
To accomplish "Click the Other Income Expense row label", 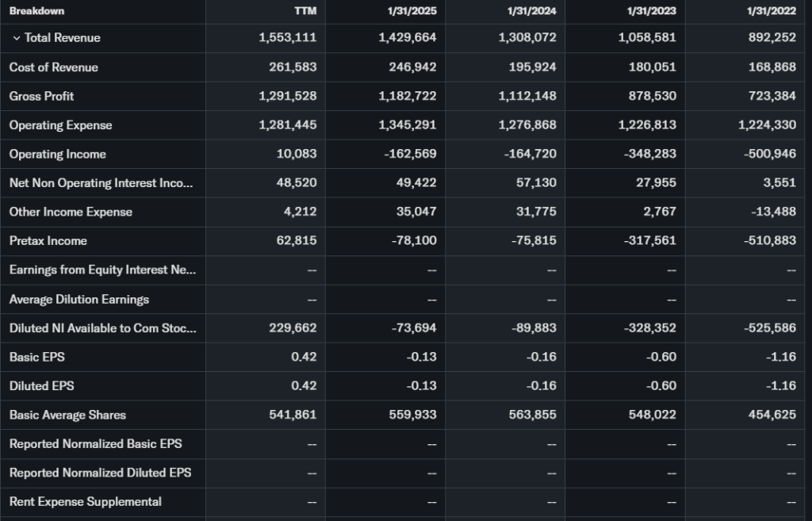I will pos(71,212).
